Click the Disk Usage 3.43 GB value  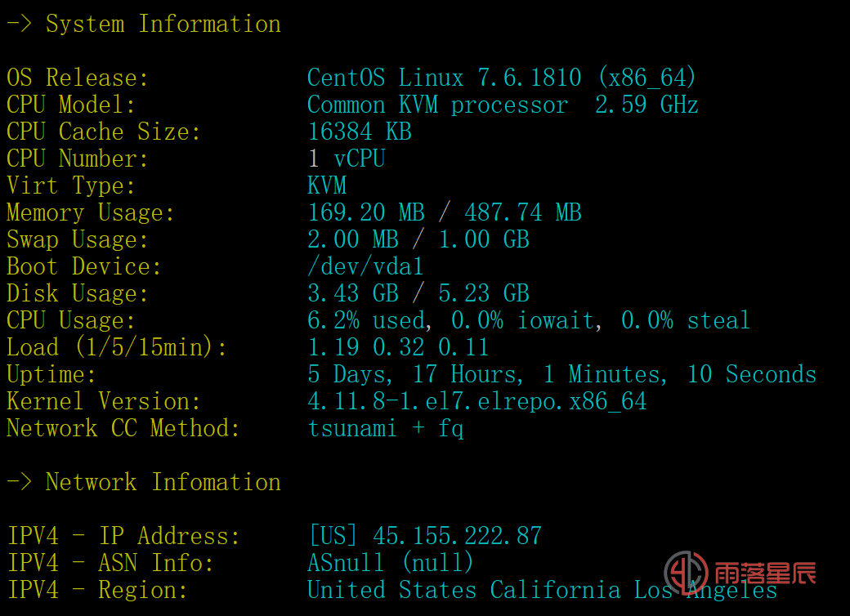(x=353, y=293)
